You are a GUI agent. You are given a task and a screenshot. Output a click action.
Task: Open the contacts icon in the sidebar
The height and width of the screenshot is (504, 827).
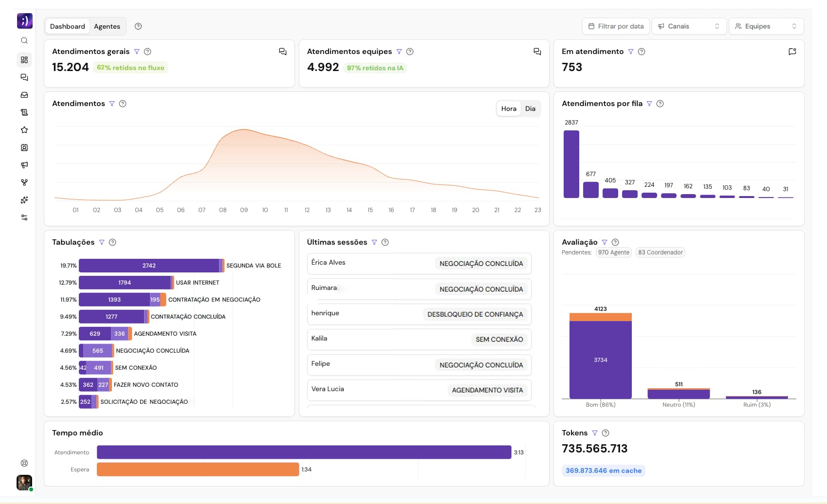[24, 147]
